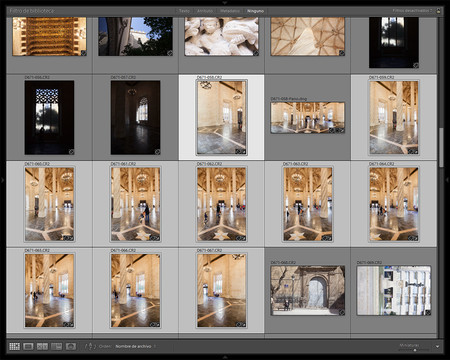Select thumbnail D671-068.CR2 stone gate photo
Image resolution: width=450 pixels, height=360 pixels.
pos(308,290)
